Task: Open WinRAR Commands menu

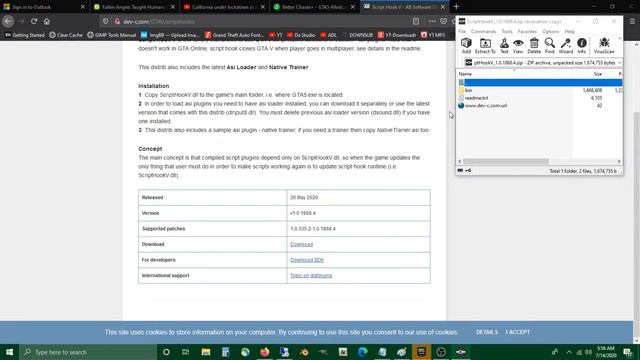Action: (483, 31)
